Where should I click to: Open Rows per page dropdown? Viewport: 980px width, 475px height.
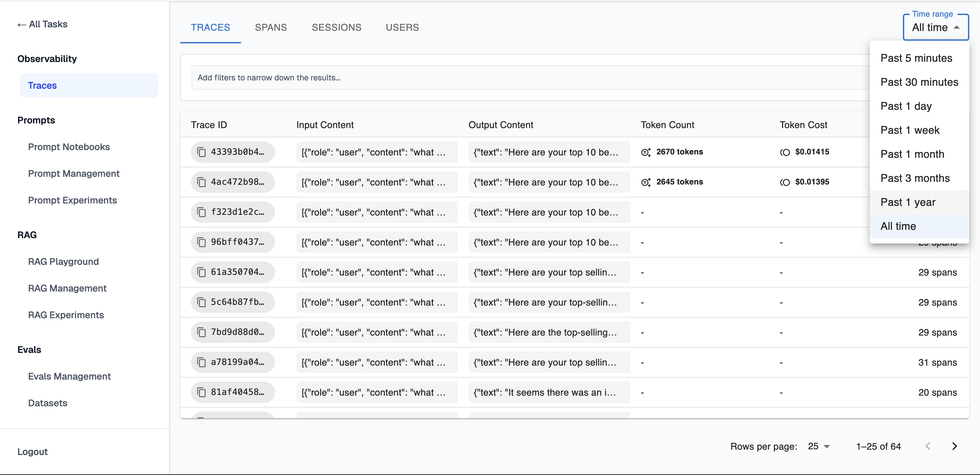click(x=819, y=446)
